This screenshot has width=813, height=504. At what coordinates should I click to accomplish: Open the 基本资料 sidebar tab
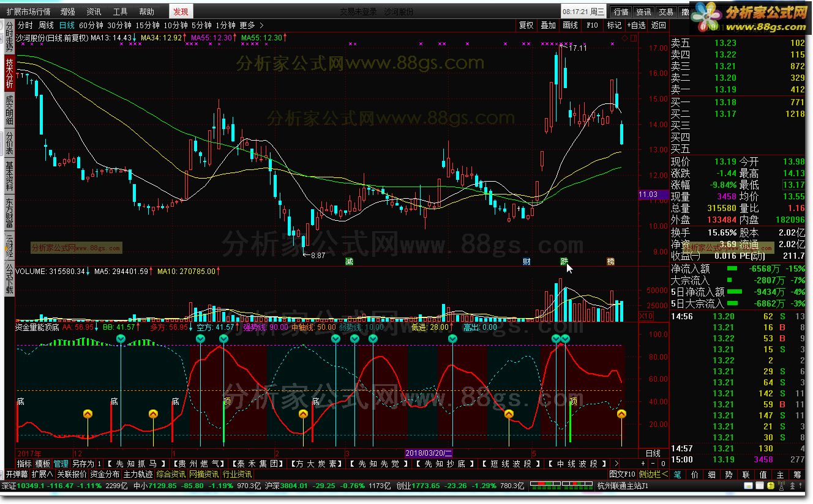pos(9,177)
